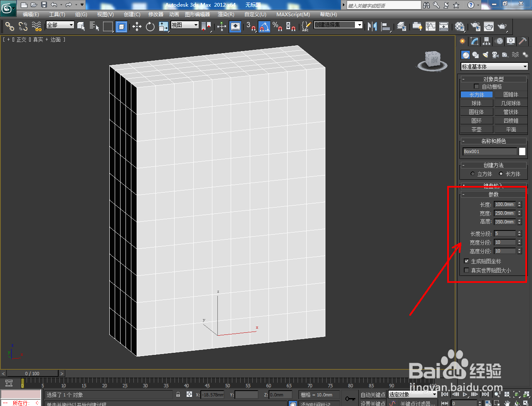Open the 修改器 menu
The height and width of the screenshot is (406, 532).
[x=156, y=15]
